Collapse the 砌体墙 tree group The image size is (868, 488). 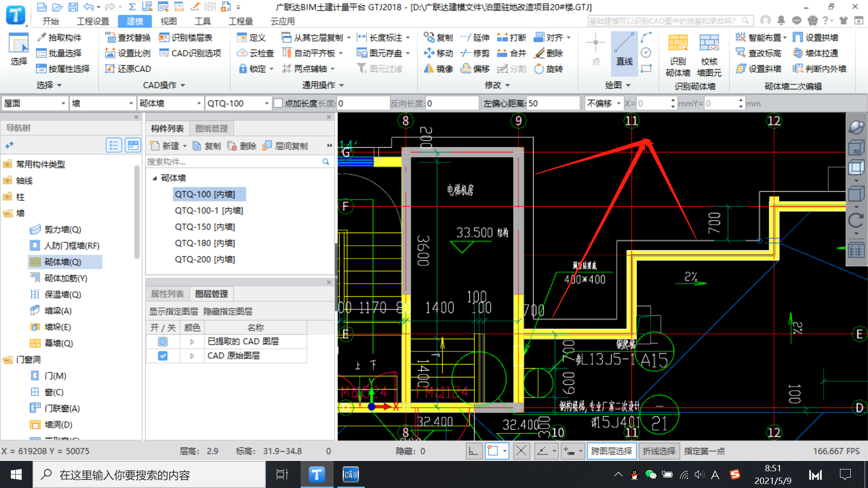155,178
